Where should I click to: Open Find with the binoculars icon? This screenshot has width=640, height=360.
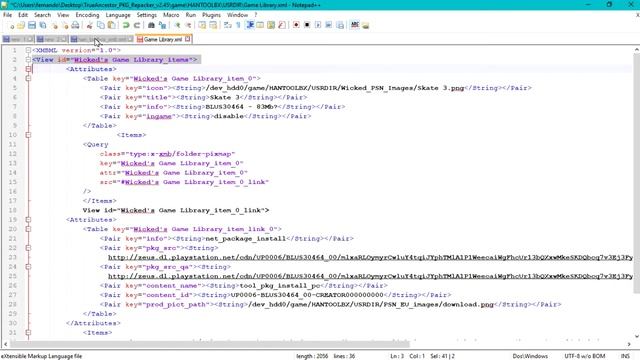click(x=151, y=25)
